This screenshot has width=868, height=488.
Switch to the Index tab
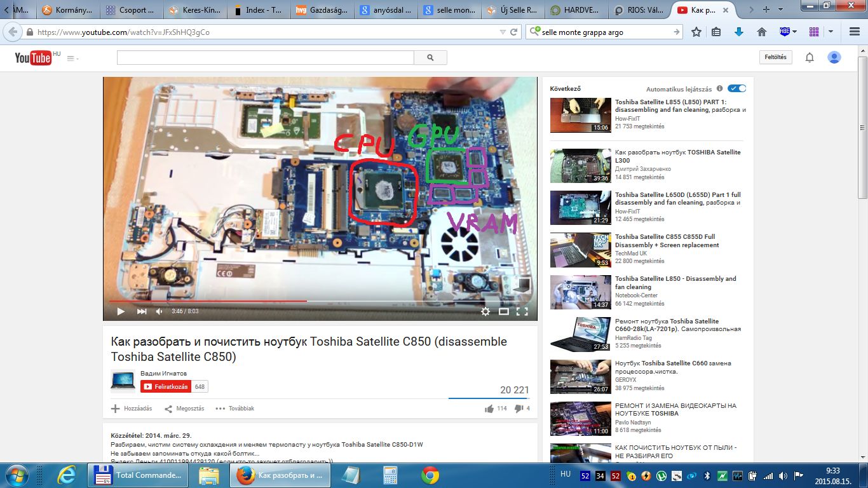click(260, 10)
